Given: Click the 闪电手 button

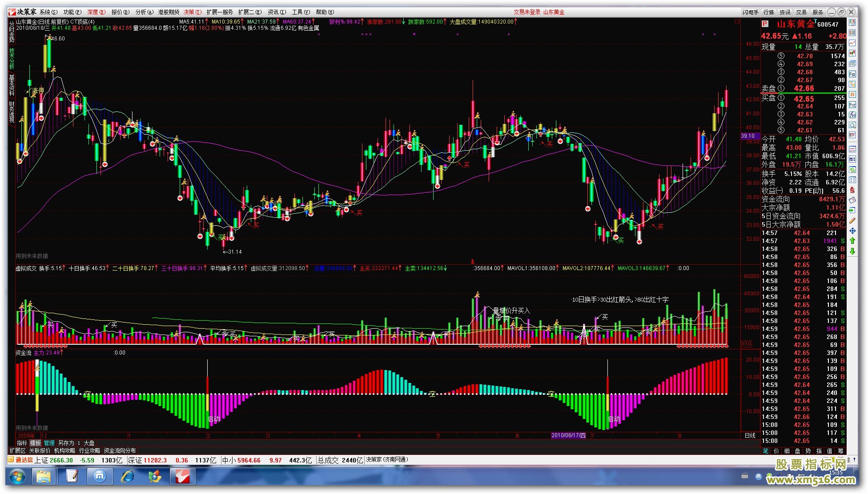Looking at the screenshot, I should click(x=751, y=12).
